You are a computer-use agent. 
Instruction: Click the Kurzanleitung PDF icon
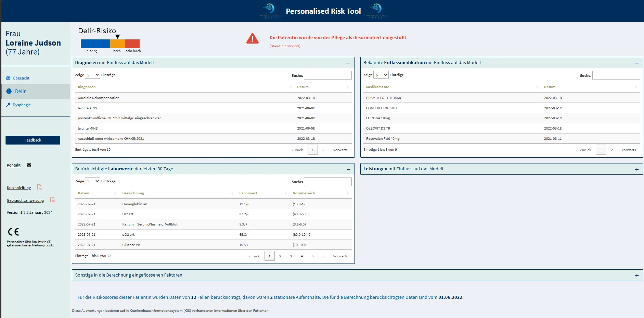[40, 187]
